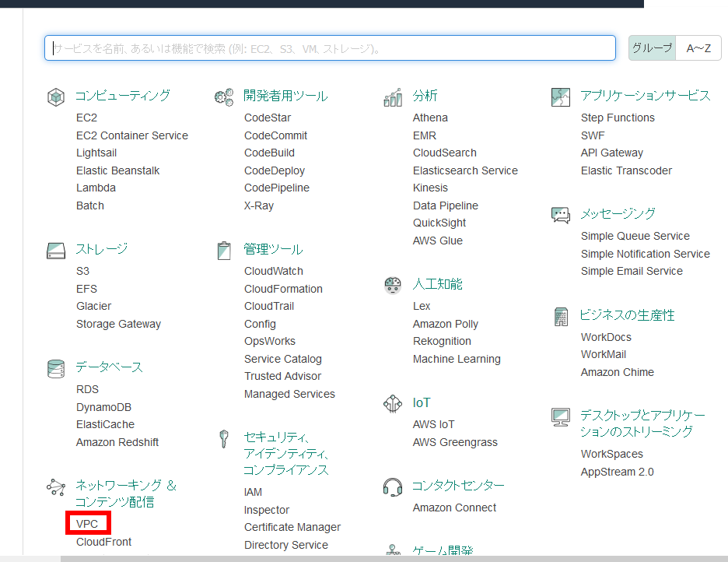Click the Artificial Intelligence brain icon

coord(393,285)
